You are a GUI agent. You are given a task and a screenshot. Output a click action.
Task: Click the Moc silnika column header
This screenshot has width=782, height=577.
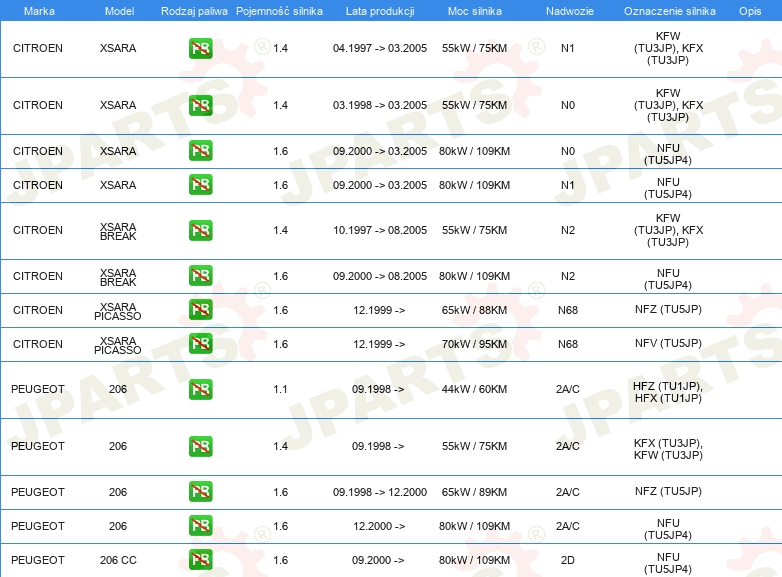click(474, 11)
